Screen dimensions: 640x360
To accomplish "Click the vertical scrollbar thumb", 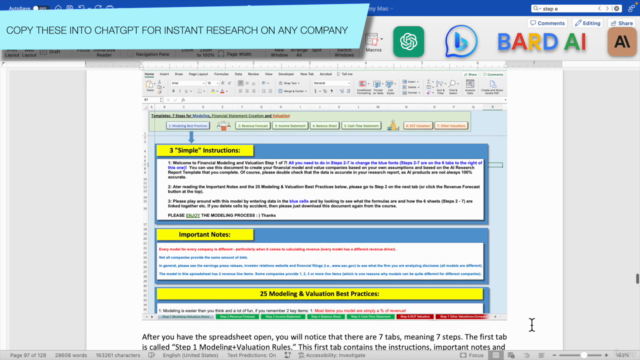I will click(637, 278).
